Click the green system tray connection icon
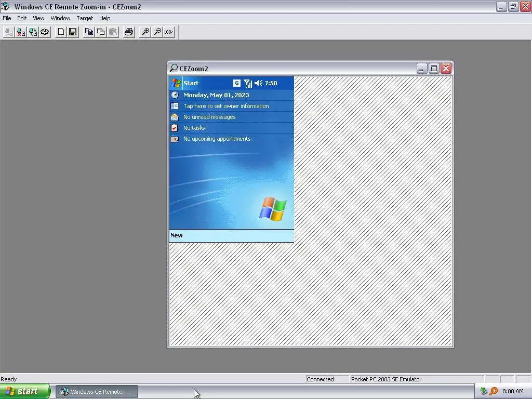 pos(484,391)
